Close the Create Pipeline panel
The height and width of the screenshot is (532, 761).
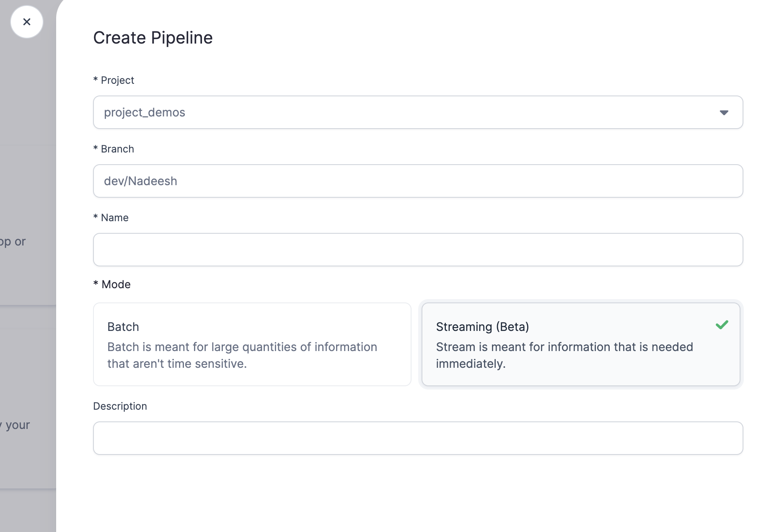coord(27,22)
